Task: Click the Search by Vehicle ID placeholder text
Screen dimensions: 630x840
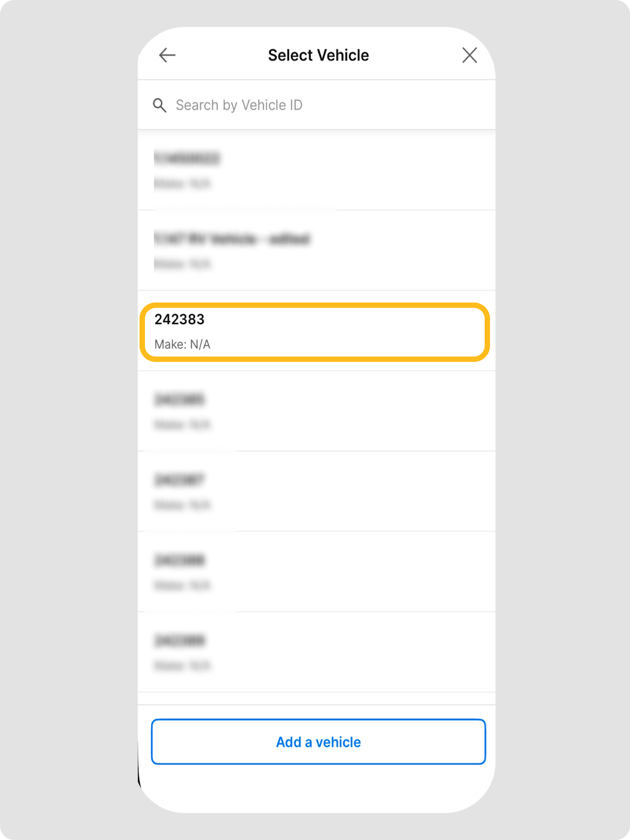Action: [239, 105]
